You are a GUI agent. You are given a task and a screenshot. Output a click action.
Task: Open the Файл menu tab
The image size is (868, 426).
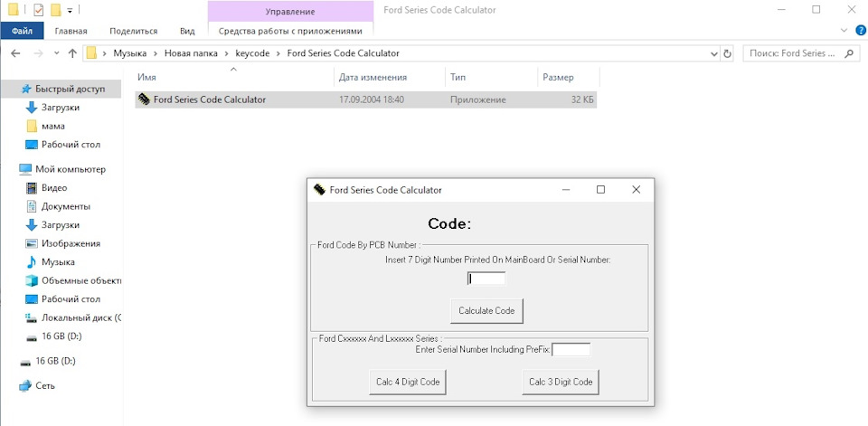(22, 31)
